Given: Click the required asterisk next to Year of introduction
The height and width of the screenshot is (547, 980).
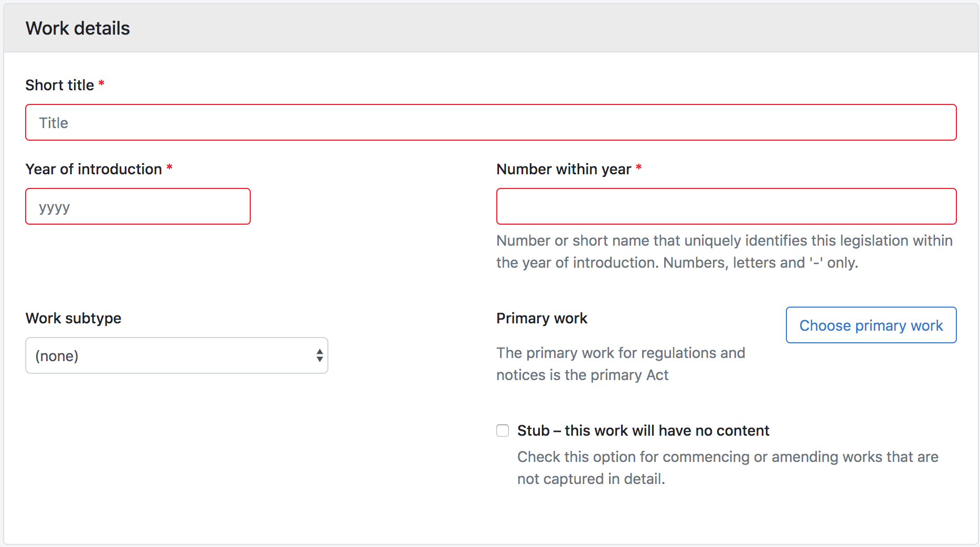Looking at the screenshot, I should click(x=169, y=167).
